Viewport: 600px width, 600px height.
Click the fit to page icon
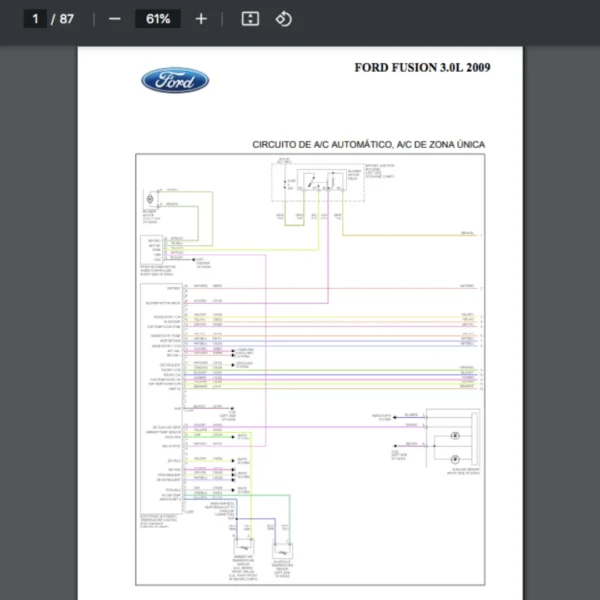[250, 19]
